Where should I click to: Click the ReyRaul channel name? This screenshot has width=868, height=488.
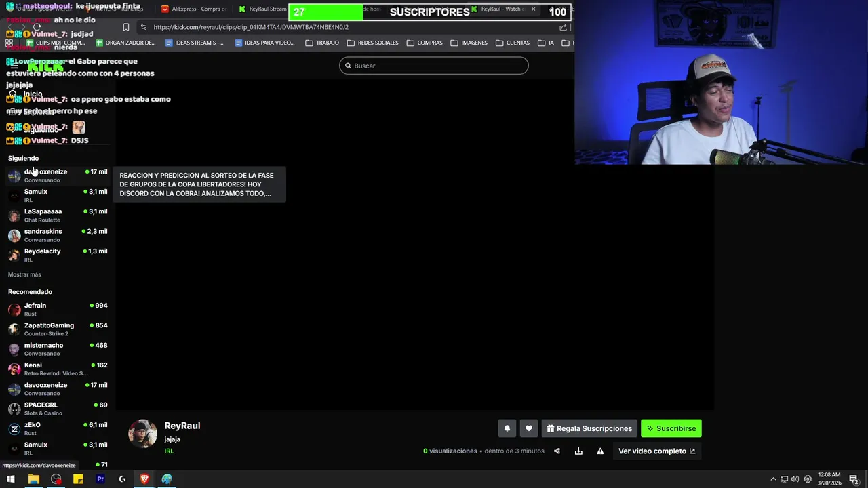[x=182, y=426]
